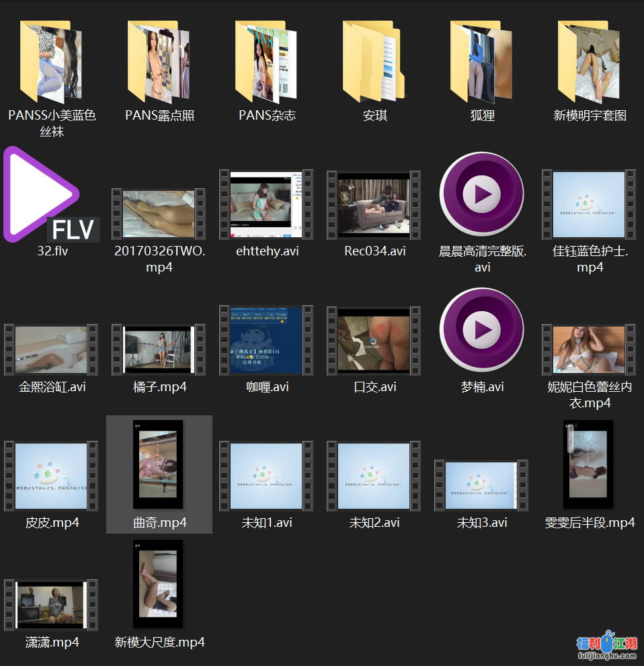This screenshot has height=666, width=644.
Task: Select the 佳钰蓝色护士.mp4 file
Action: click(x=589, y=204)
